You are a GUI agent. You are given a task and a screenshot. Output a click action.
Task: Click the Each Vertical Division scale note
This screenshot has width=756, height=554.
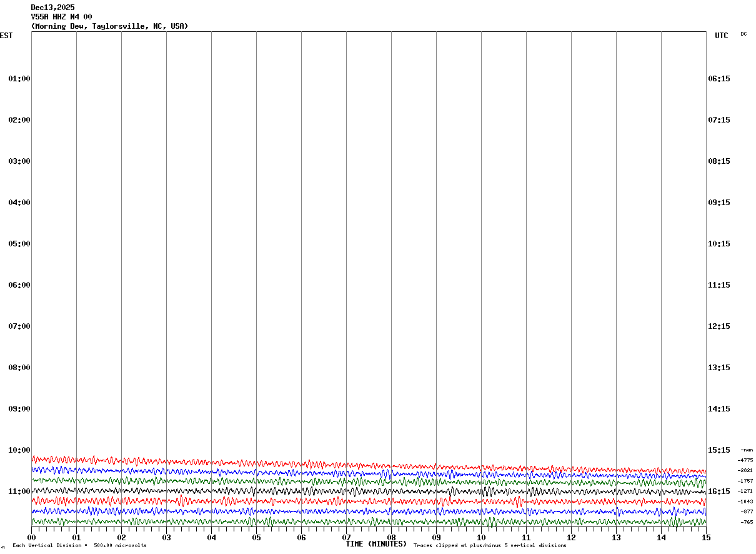pos(79,546)
